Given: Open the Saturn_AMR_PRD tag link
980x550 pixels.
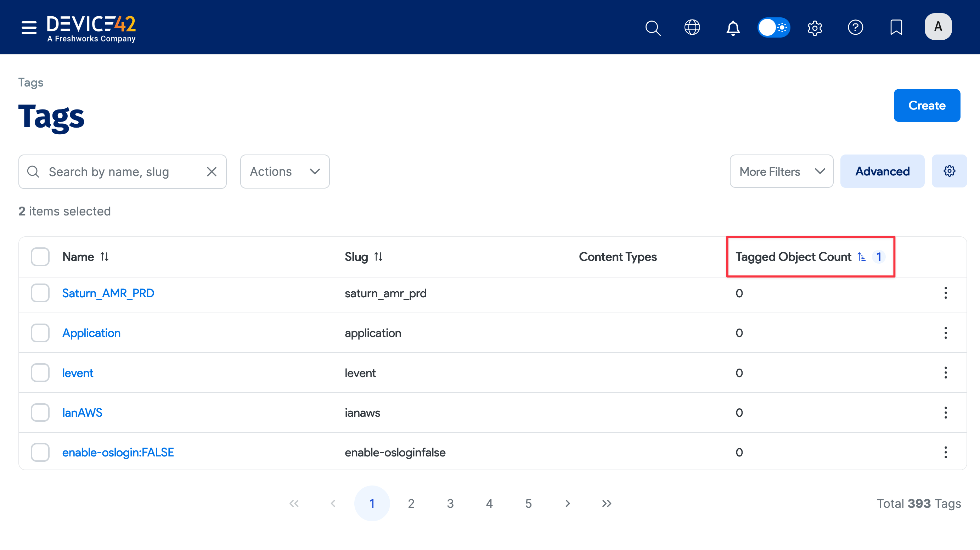Looking at the screenshot, I should (x=108, y=293).
